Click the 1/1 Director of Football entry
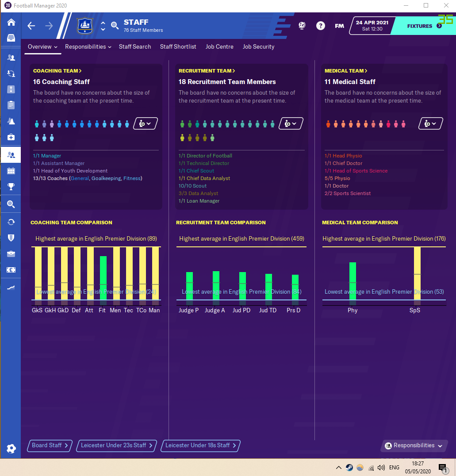The width and height of the screenshot is (456, 476). pyautogui.click(x=205, y=156)
